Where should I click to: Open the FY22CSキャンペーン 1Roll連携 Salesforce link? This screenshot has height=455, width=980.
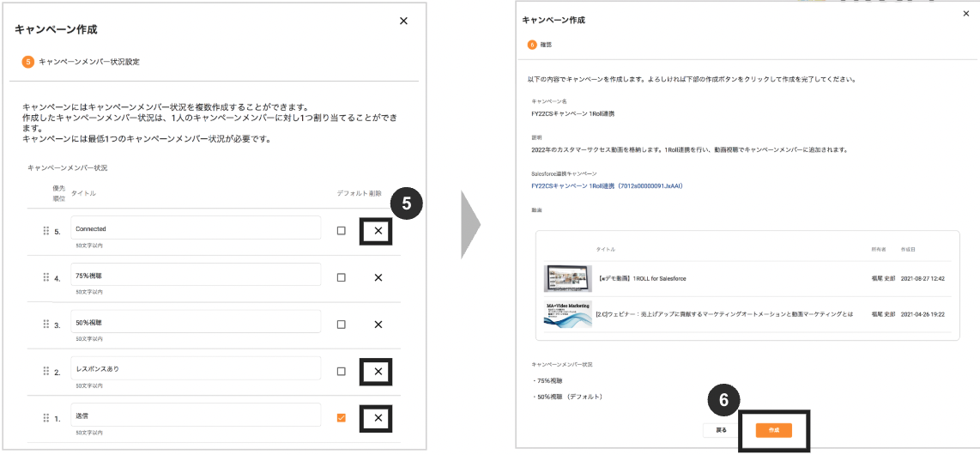point(605,185)
